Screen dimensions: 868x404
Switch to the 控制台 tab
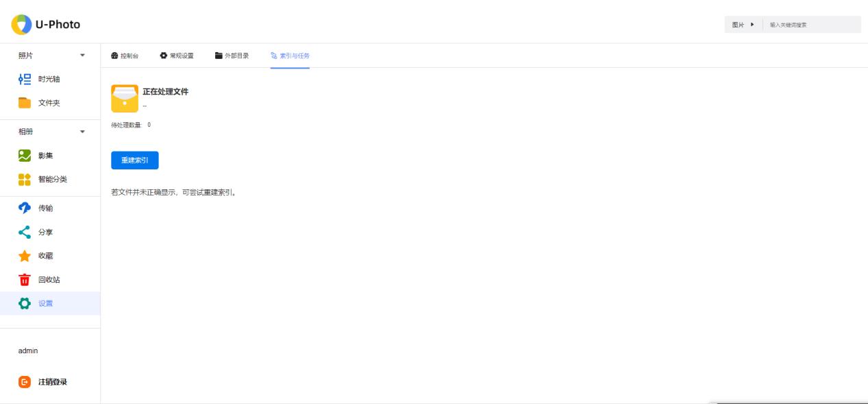pos(125,56)
